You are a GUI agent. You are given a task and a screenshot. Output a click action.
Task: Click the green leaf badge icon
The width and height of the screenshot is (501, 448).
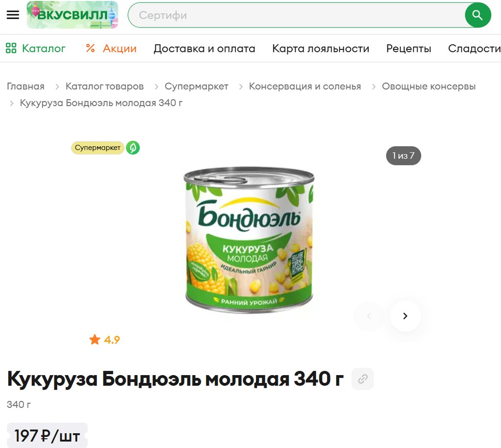click(x=133, y=148)
